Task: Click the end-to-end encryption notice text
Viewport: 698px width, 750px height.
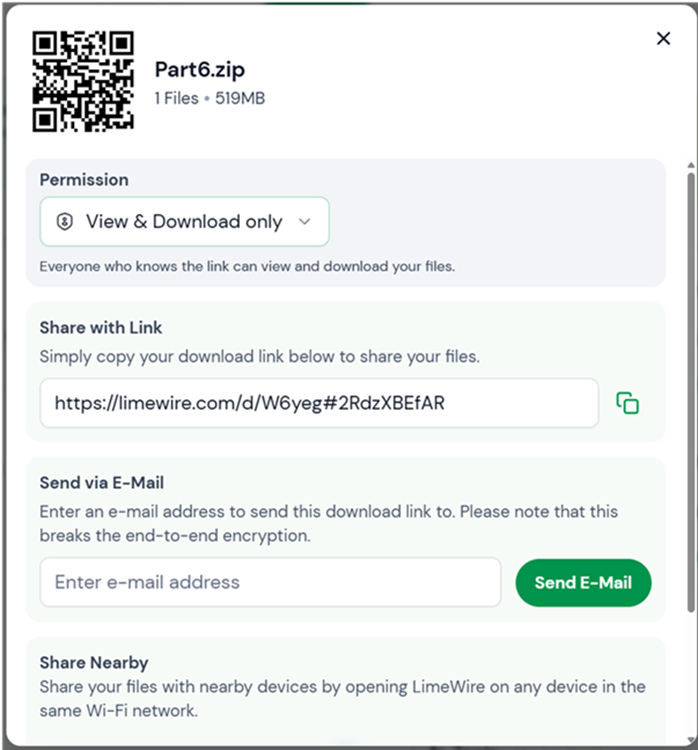Action: [329, 524]
